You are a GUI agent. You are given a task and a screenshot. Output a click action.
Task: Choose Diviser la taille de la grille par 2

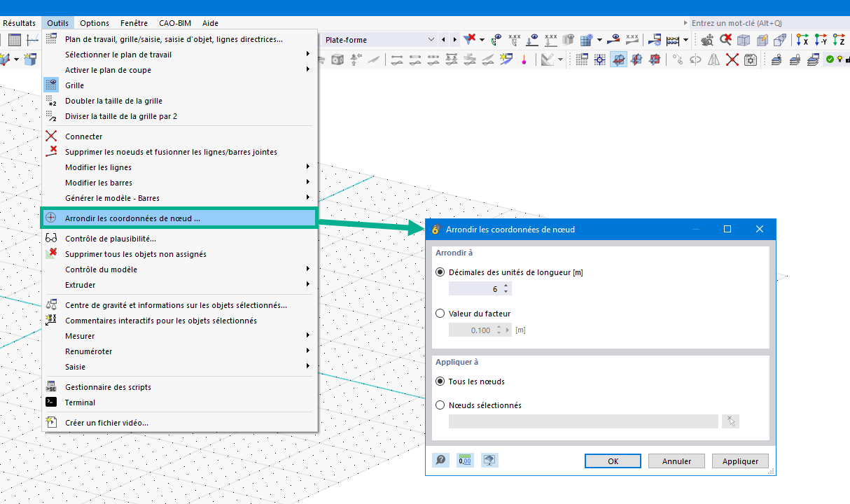[181, 116]
